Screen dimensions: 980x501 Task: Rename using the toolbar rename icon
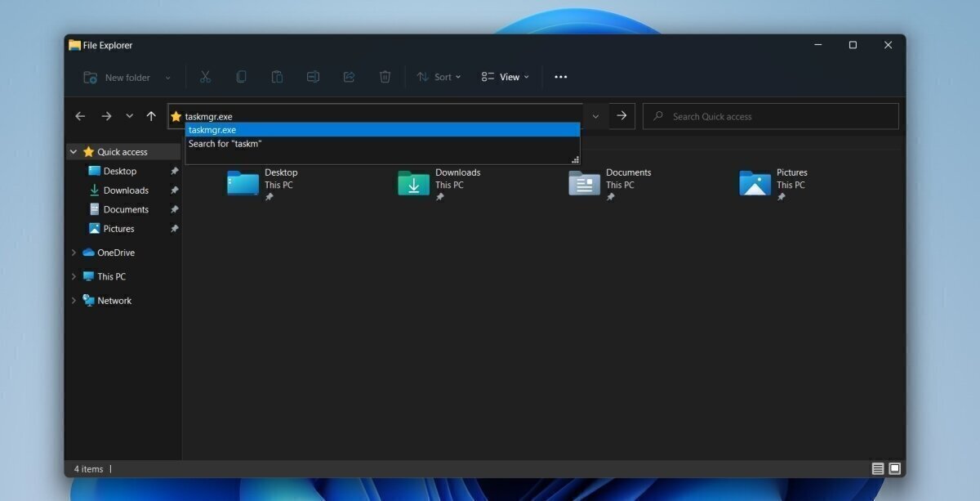tap(313, 76)
